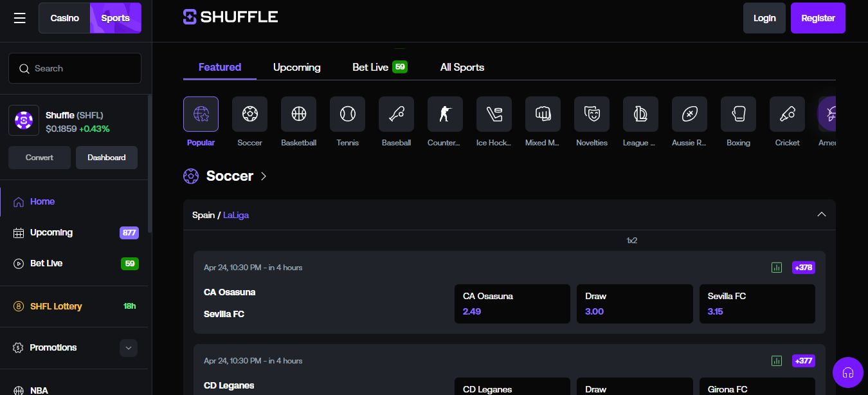Viewport: 868px width, 395px height.
Task: Switch to the Sports mode toggle
Action: pyautogui.click(x=115, y=18)
